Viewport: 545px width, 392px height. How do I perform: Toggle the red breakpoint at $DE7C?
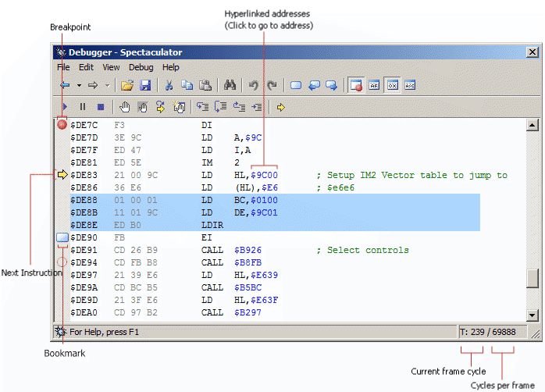[x=62, y=124]
